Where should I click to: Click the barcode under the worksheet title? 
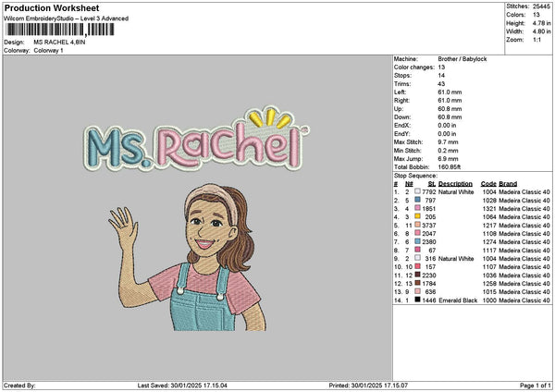pos(62,29)
